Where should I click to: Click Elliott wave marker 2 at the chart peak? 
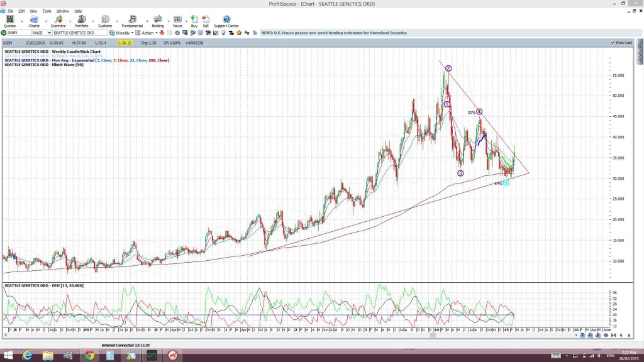point(448,69)
